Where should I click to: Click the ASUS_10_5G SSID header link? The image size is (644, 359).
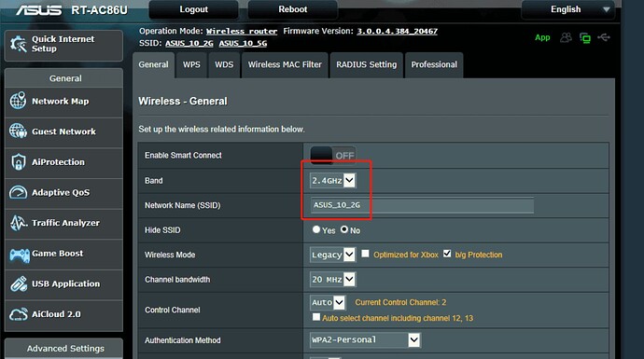(x=243, y=44)
